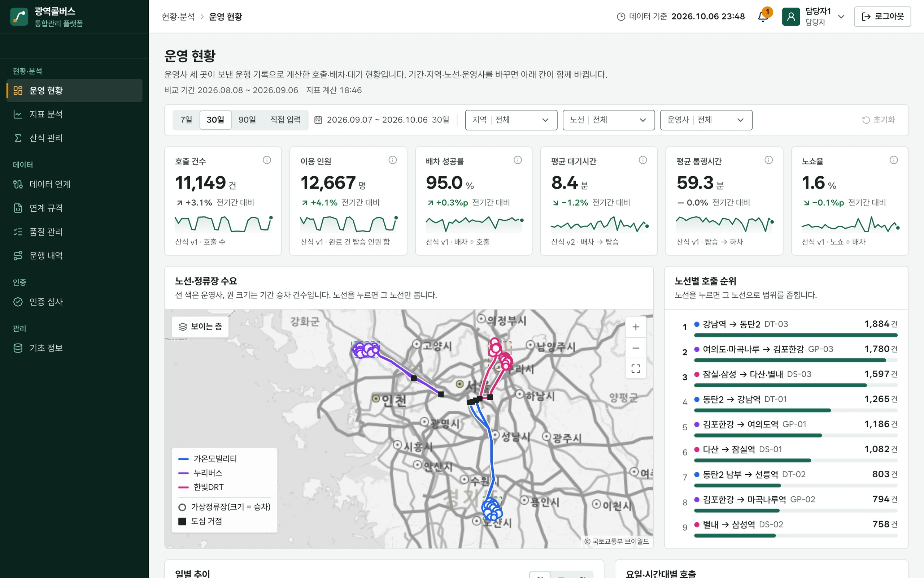The image size is (924, 578).
Task: Click the 로그아웃 button
Action: [x=882, y=17]
